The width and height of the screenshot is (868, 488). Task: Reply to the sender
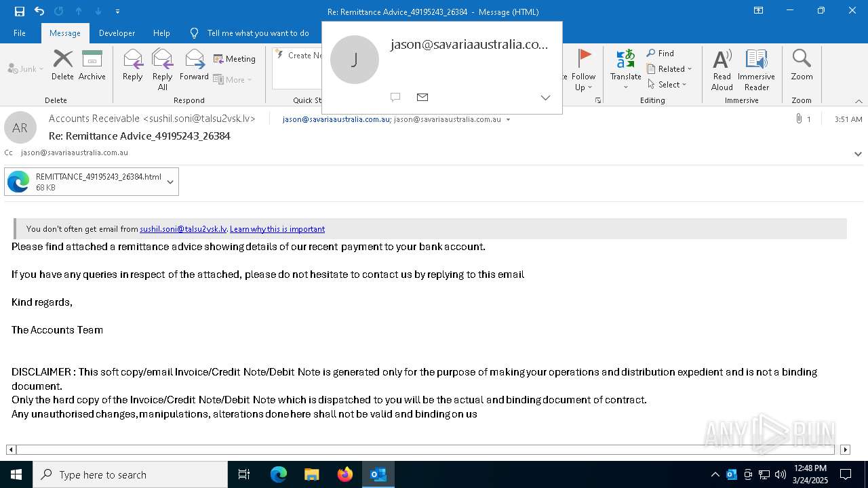(133, 65)
